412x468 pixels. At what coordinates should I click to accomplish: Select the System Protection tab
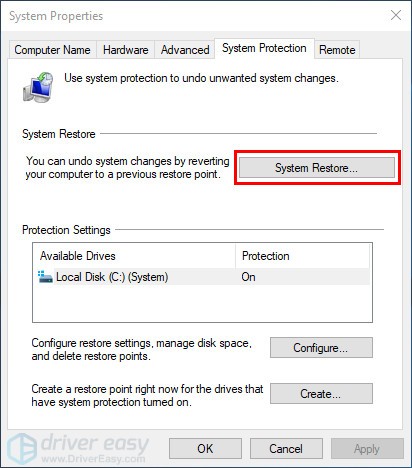pos(264,48)
